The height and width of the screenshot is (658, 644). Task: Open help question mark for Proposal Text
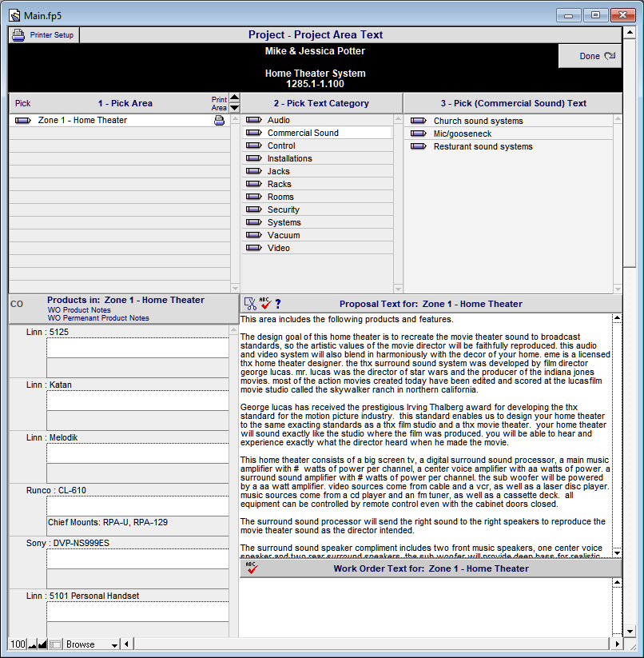point(278,304)
